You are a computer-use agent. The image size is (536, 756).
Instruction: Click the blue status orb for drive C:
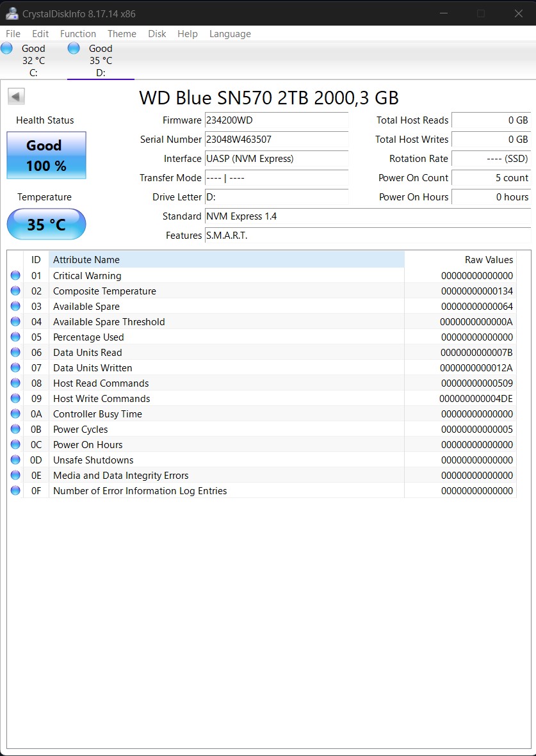[7, 48]
